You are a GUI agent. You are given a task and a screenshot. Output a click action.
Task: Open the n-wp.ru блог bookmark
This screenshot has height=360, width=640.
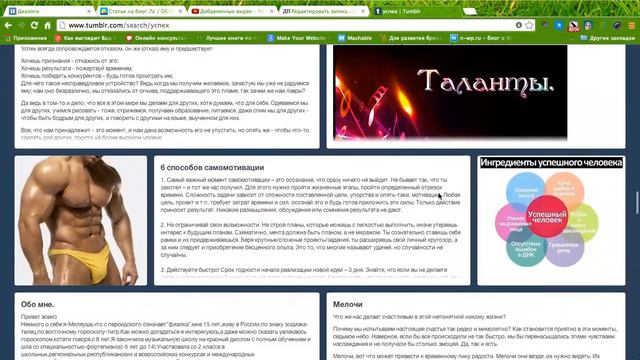(480, 38)
